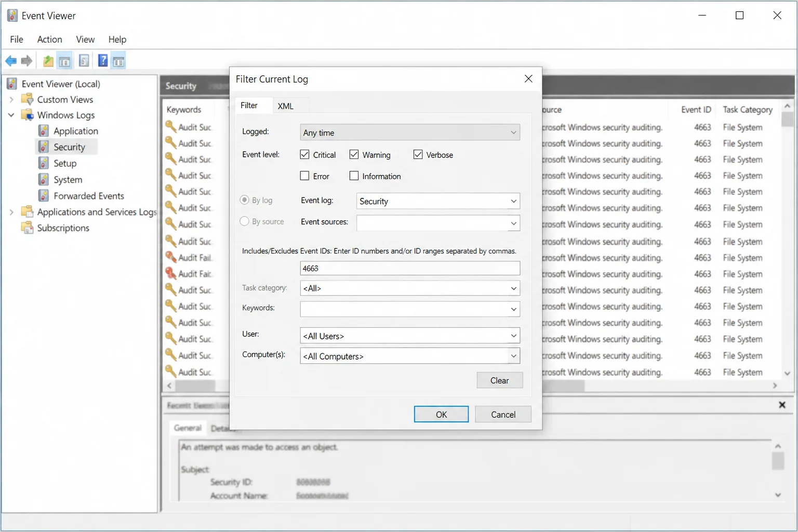Open the Keywords dropdown in filter dialog
This screenshot has width=798, height=532.
coord(410,309)
